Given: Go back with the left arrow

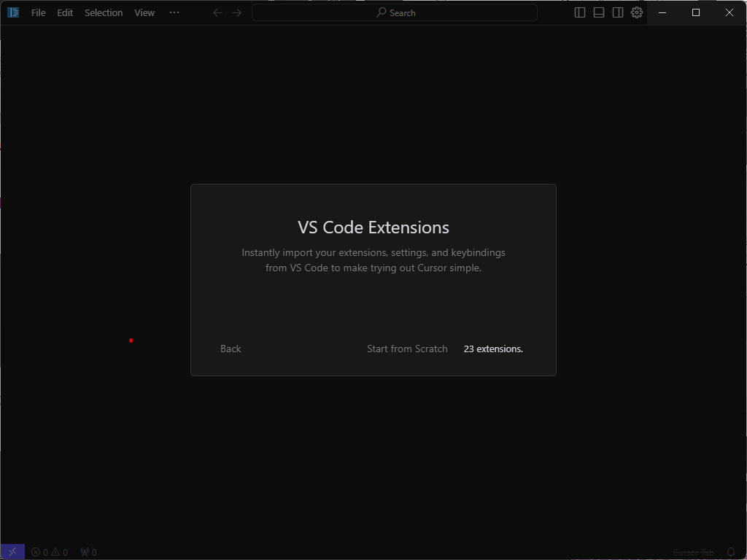Looking at the screenshot, I should pyautogui.click(x=217, y=13).
